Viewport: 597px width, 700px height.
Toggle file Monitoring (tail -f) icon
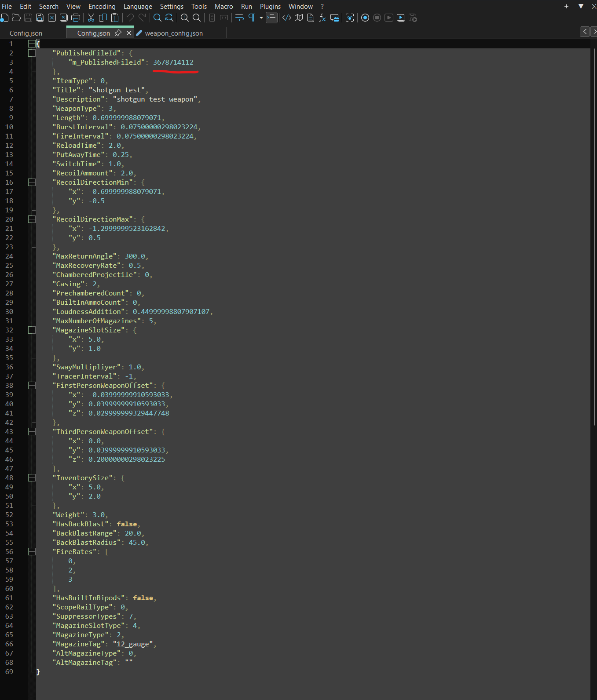(x=350, y=18)
